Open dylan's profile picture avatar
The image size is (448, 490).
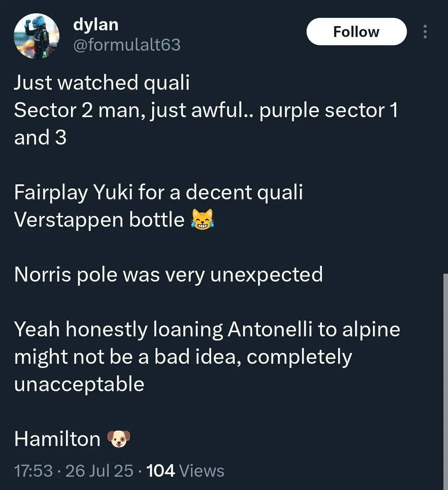click(x=37, y=36)
